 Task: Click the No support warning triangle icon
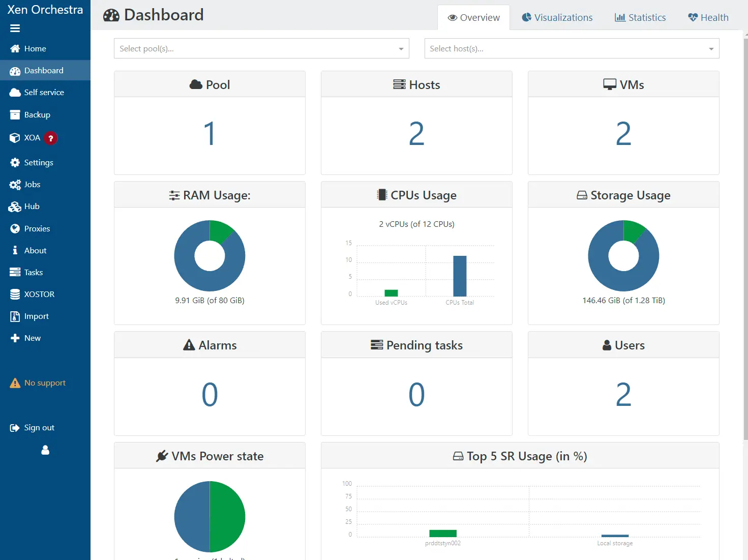(x=15, y=383)
